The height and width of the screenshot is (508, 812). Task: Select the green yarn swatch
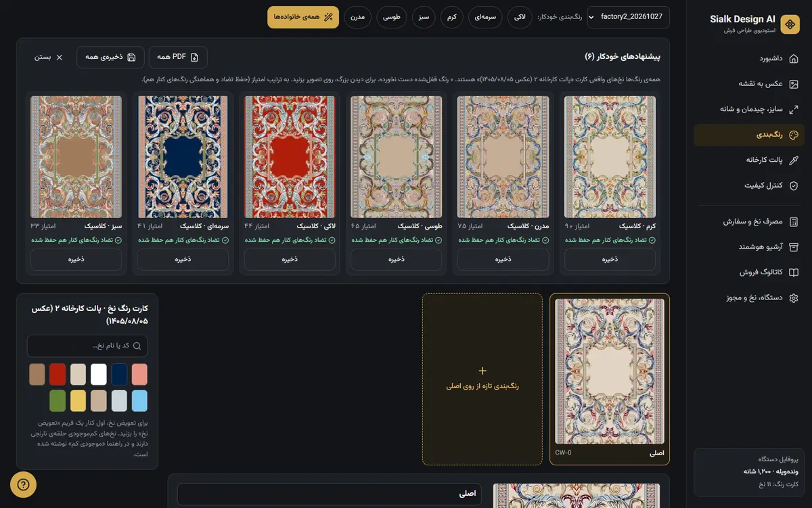[58, 400]
